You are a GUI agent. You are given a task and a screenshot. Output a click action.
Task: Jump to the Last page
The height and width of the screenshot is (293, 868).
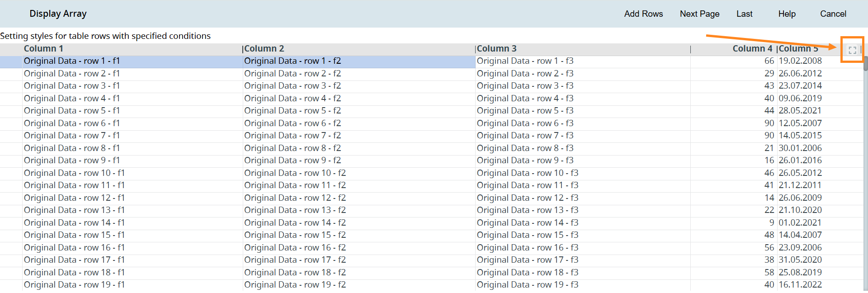pyautogui.click(x=744, y=14)
